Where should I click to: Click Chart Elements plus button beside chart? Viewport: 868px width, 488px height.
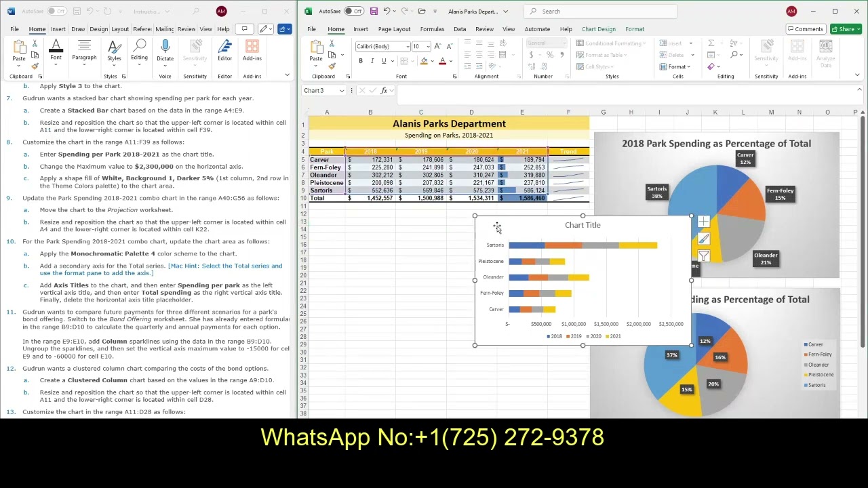[x=703, y=222]
